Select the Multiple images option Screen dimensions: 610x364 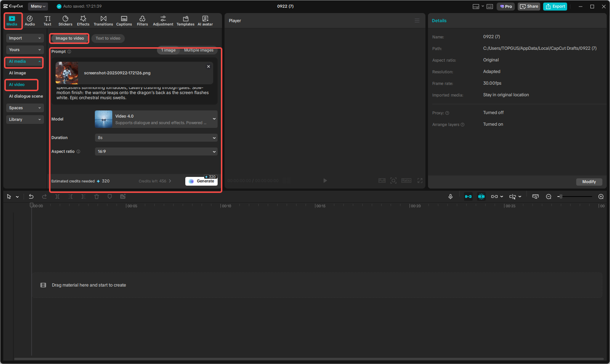pos(199,50)
